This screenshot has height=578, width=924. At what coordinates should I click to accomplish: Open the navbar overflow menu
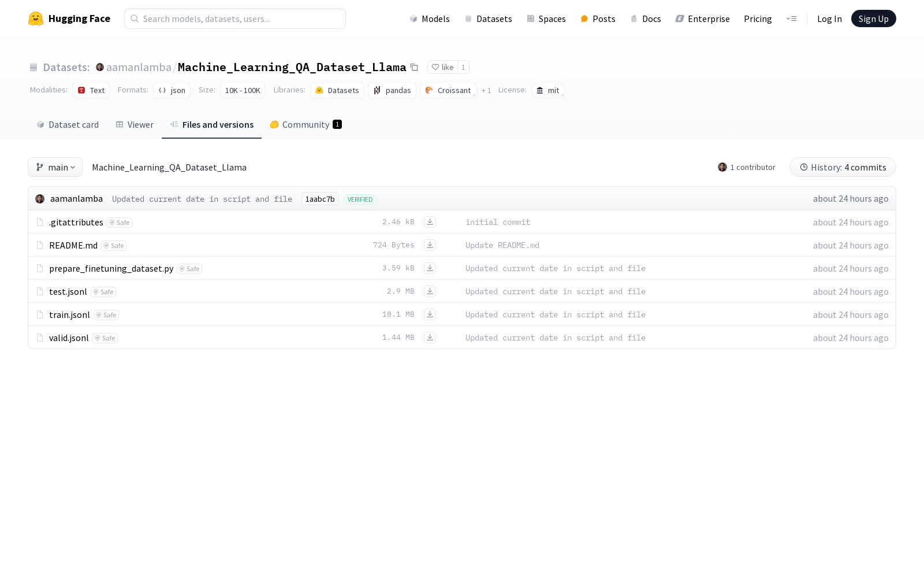(x=792, y=18)
